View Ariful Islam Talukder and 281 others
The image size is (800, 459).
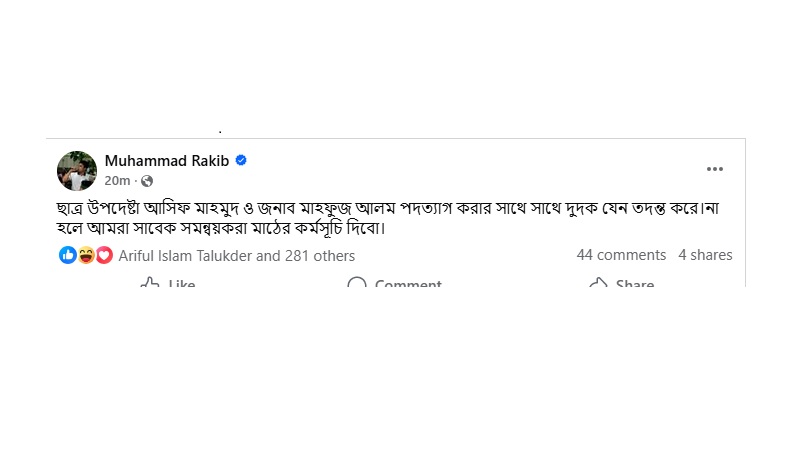click(x=236, y=256)
